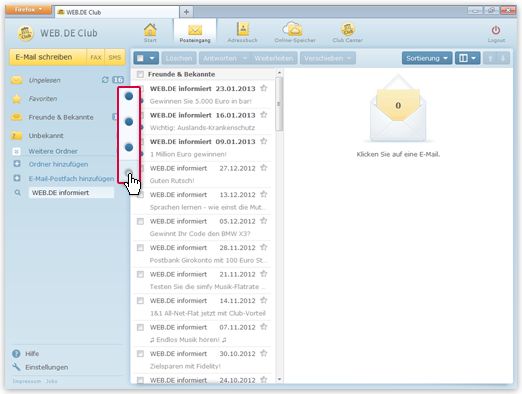Check the 13.12.2012 Sprachen lernen email
Image resolution: width=522 pixels, height=394 pixels.
[x=140, y=195]
